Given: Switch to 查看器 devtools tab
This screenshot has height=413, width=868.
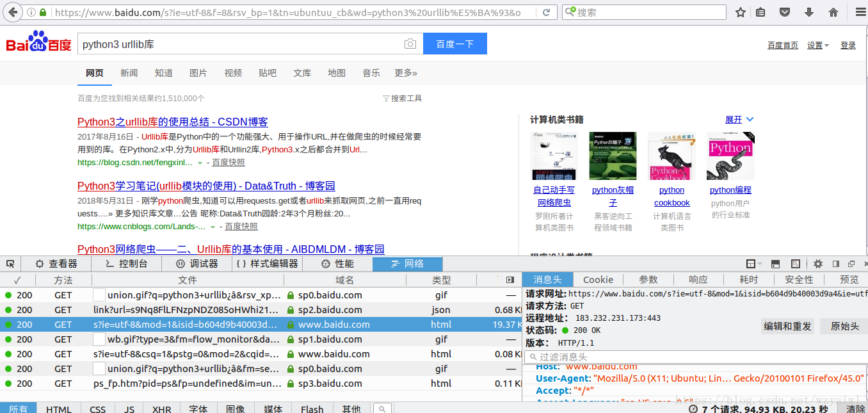Looking at the screenshot, I should point(56,264).
